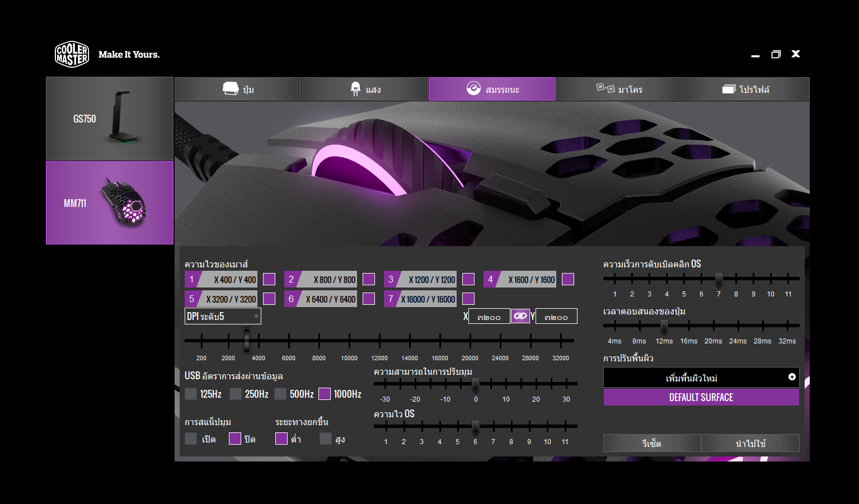The image size is (859, 504).
Task: Disable angle snapping with ปิด option
Action: coord(235,439)
